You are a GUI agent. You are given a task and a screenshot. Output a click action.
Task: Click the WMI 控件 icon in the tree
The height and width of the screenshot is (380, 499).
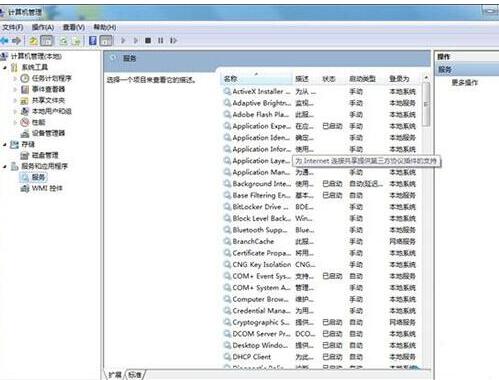[x=25, y=188]
